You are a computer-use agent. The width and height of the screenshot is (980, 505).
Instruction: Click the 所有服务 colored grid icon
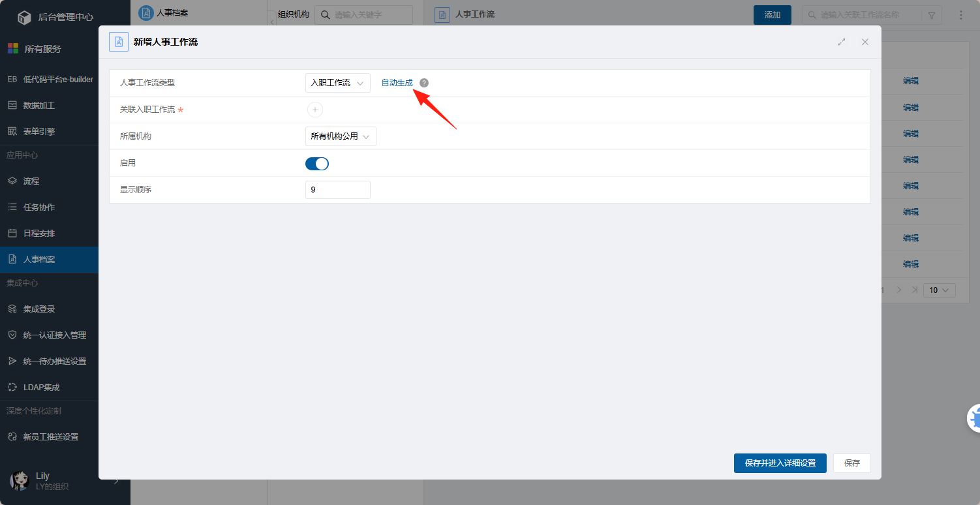pos(12,48)
